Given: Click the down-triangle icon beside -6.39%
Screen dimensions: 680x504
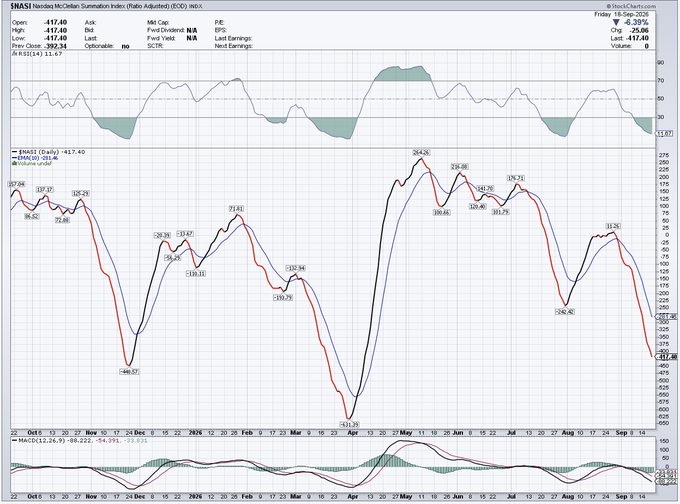Looking at the screenshot, I should (x=616, y=23).
